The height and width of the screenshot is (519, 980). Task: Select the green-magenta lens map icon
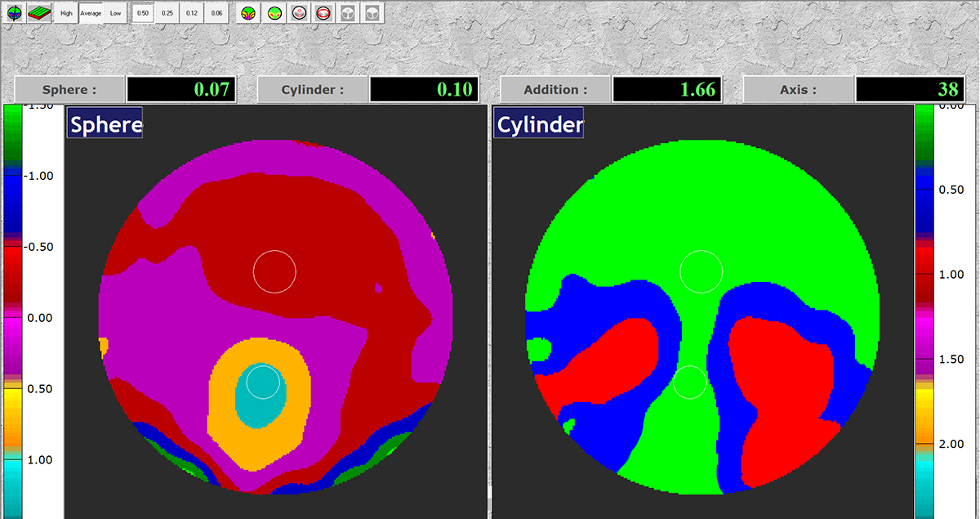click(x=250, y=13)
